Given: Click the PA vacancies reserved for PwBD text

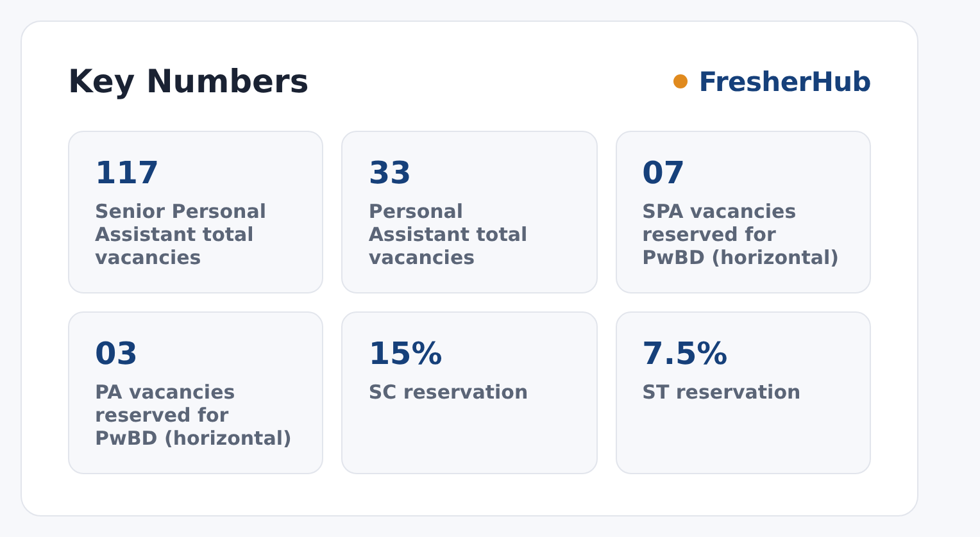Looking at the screenshot, I should point(193,415).
